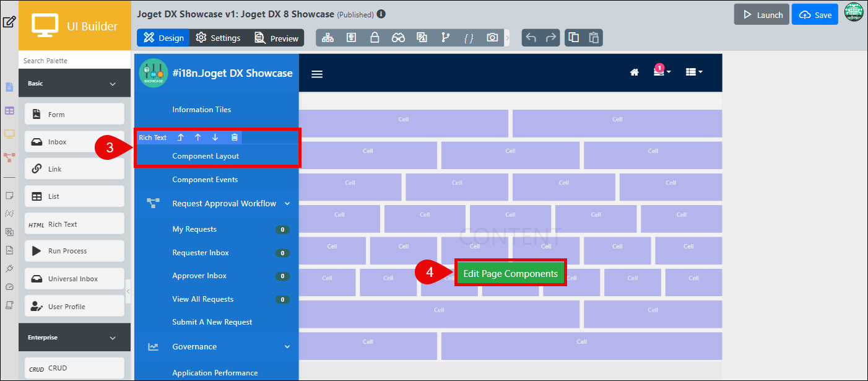Click the camera screenshot toolbar icon
The height and width of the screenshot is (381, 868).
click(x=492, y=38)
